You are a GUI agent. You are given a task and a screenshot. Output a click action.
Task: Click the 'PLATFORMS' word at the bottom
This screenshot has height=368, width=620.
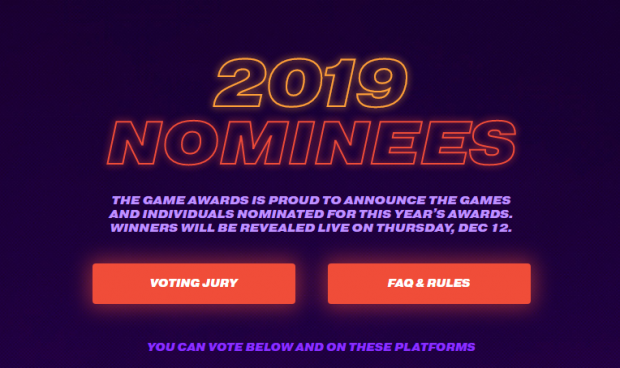(x=435, y=347)
